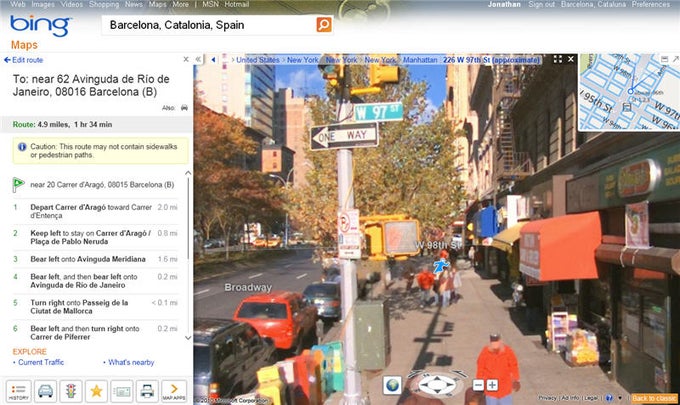Viewport: 680px width, 405px height.
Task: Toggle fullscreen streetside view icon
Action: (x=558, y=59)
